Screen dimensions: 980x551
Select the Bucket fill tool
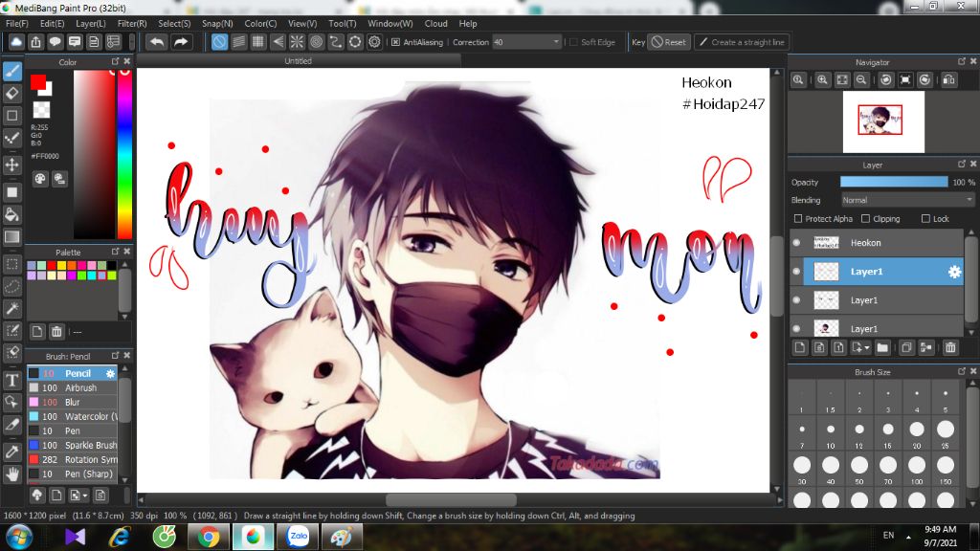pos(11,214)
